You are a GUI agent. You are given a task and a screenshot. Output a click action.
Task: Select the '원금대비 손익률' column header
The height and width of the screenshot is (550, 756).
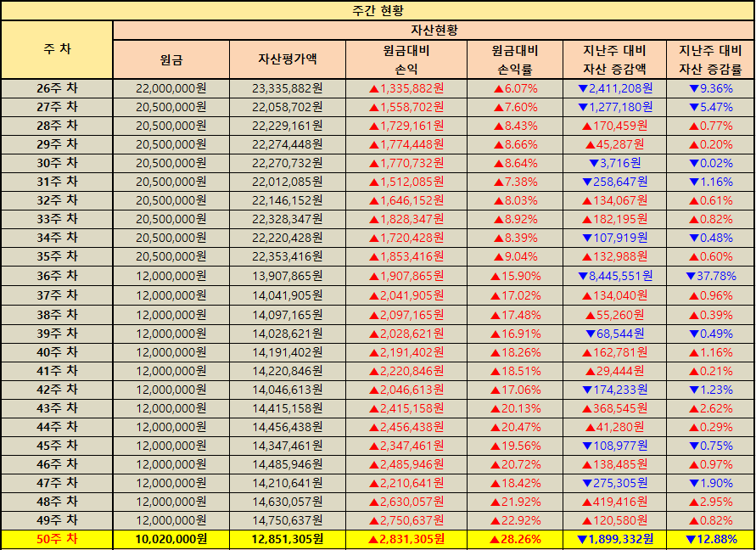(x=514, y=59)
